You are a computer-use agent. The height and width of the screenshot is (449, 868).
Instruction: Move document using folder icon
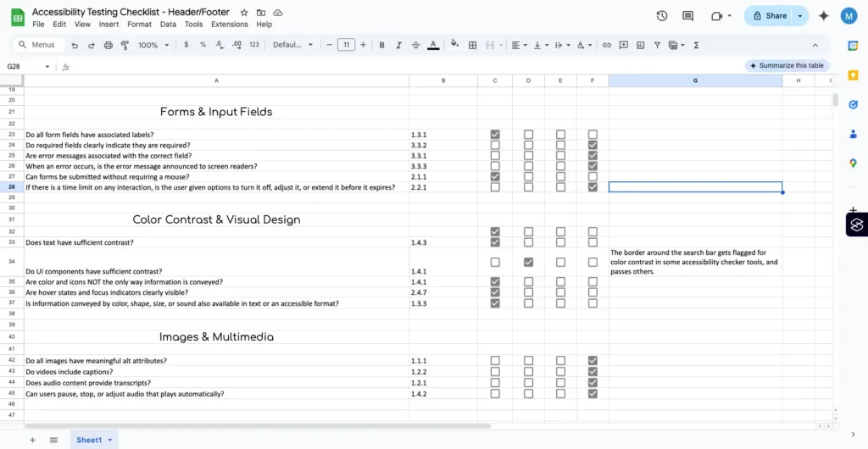(x=261, y=12)
